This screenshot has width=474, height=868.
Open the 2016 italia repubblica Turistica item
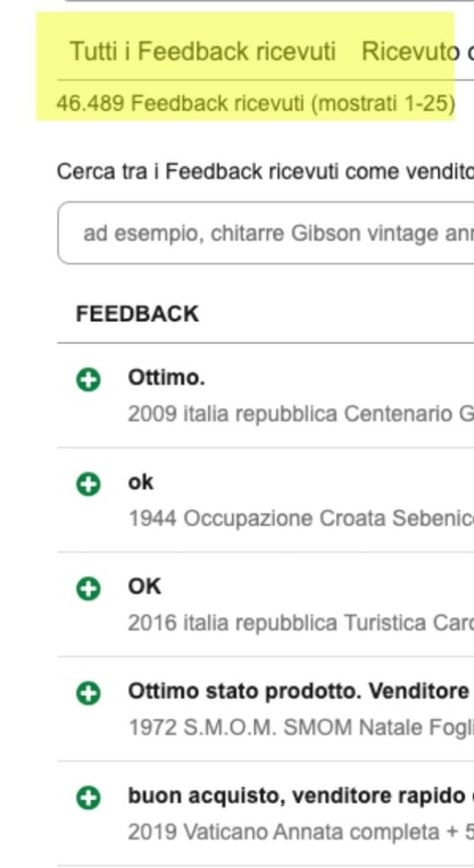click(301, 623)
